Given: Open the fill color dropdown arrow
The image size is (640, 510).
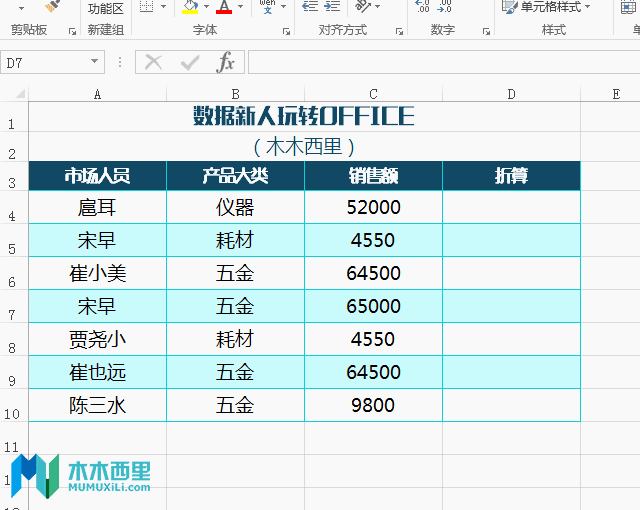Looking at the screenshot, I should [x=206, y=7].
